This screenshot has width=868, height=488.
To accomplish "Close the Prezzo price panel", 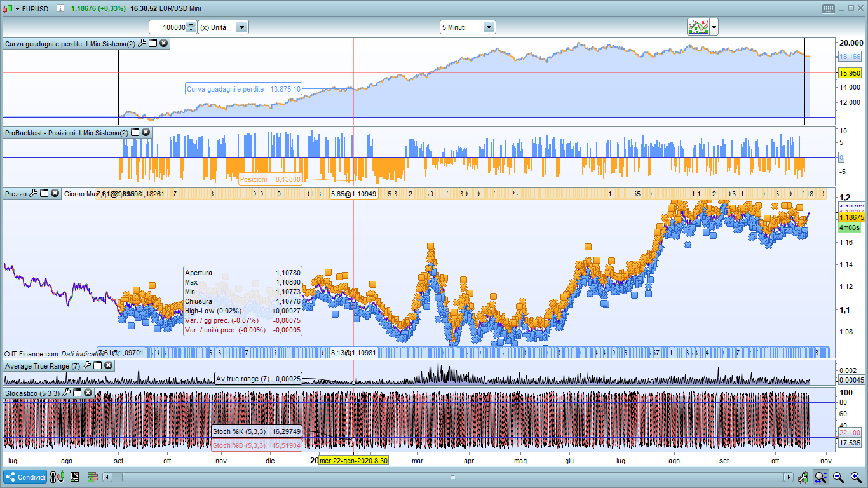I will point(55,193).
